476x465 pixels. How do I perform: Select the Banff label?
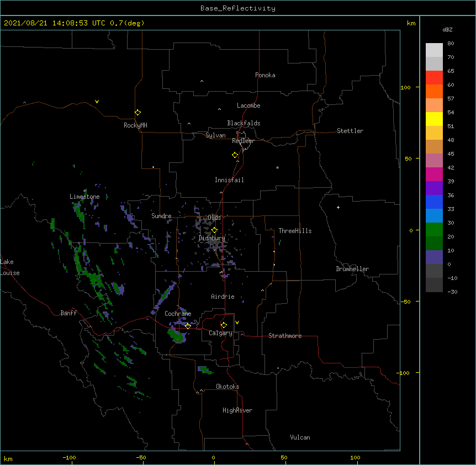(68, 313)
